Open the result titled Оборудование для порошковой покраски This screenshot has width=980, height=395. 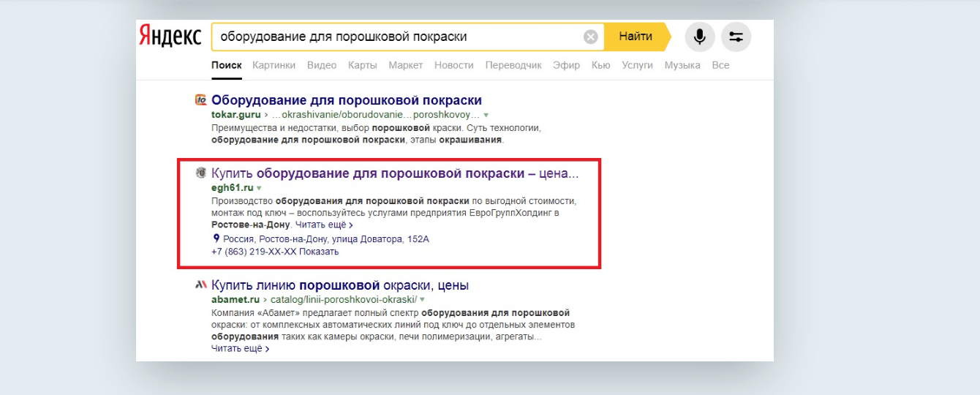[347, 100]
